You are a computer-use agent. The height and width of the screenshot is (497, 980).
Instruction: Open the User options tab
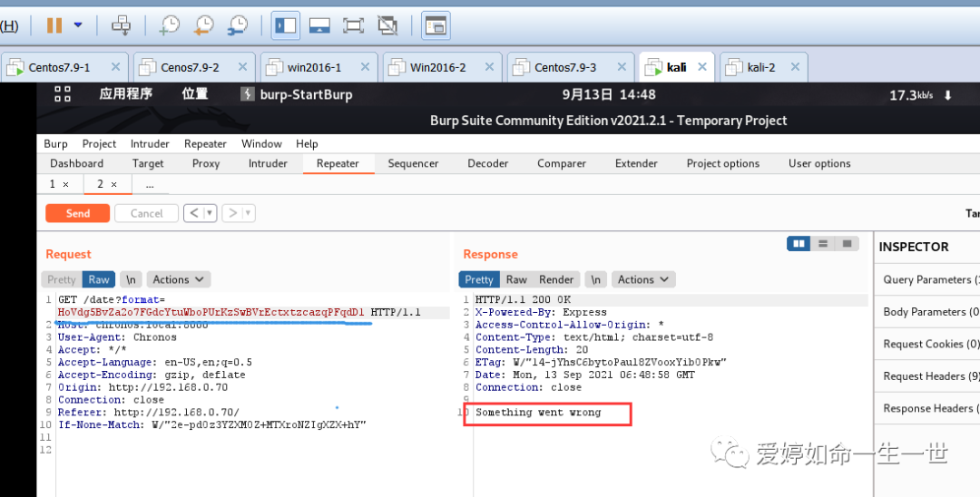coord(819,163)
